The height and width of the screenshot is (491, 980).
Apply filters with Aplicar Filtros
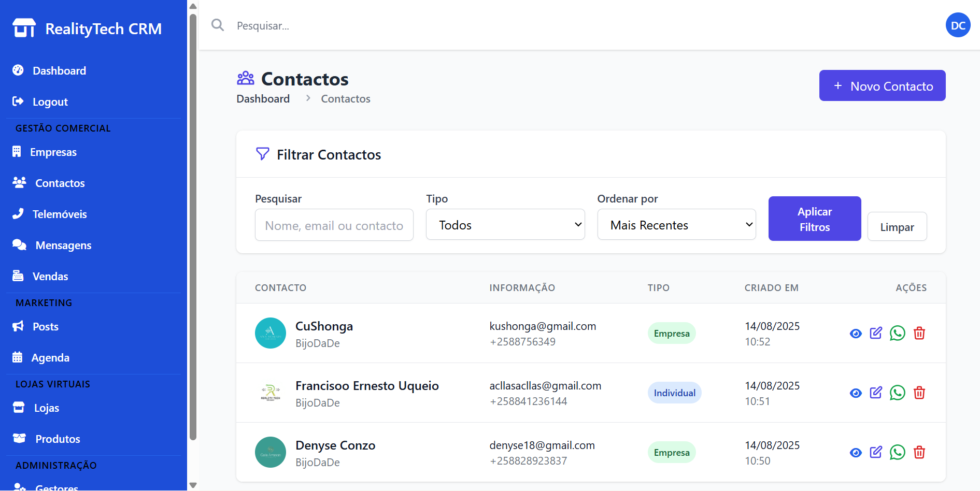point(815,219)
